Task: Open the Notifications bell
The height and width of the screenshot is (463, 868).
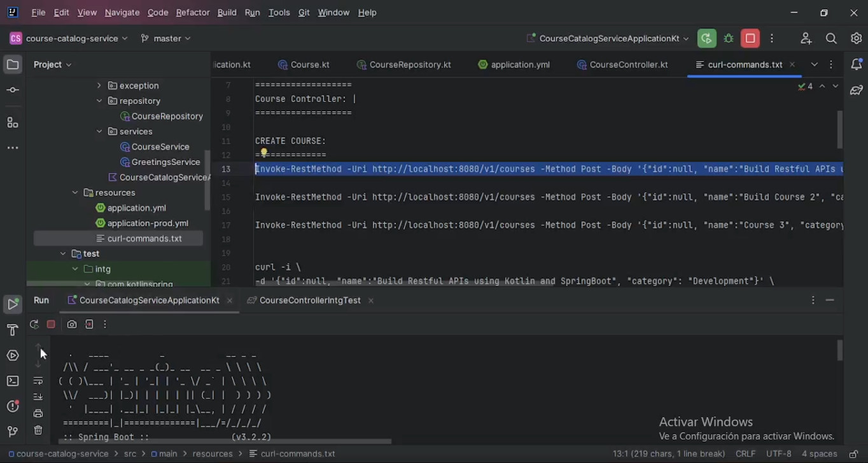Action: click(x=857, y=64)
